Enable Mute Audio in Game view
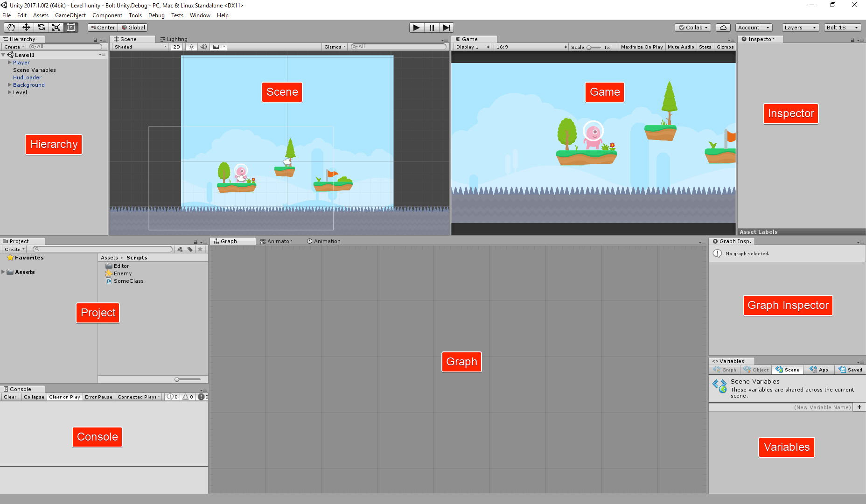The width and height of the screenshot is (866, 504). [x=681, y=47]
